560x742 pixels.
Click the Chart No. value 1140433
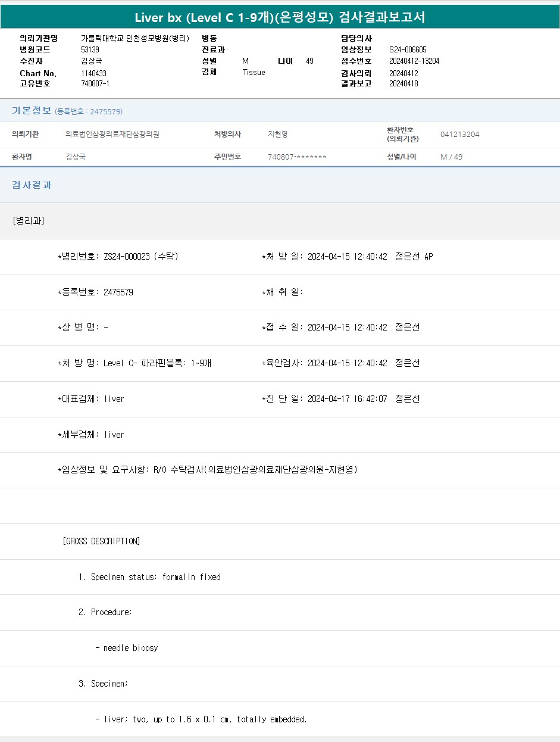click(x=93, y=73)
